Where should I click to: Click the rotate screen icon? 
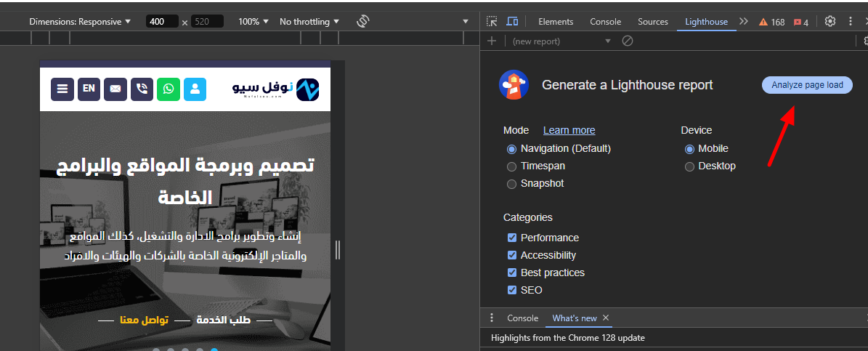click(x=363, y=22)
